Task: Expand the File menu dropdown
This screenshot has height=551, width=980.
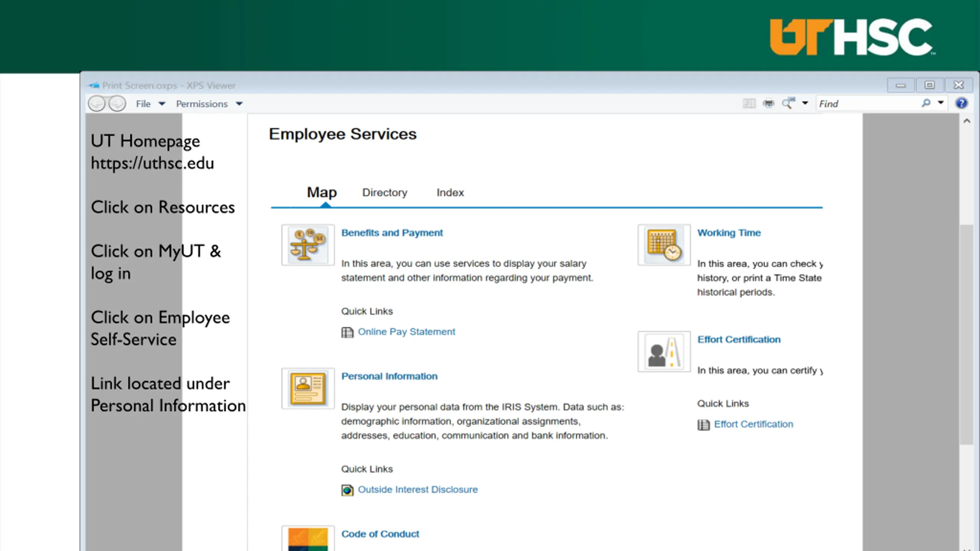Action: point(150,104)
